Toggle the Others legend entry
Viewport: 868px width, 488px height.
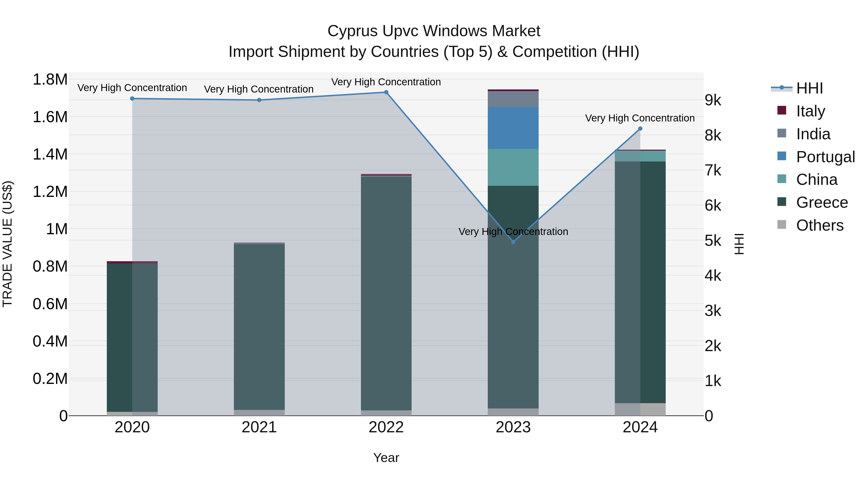click(x=810, y=225)
